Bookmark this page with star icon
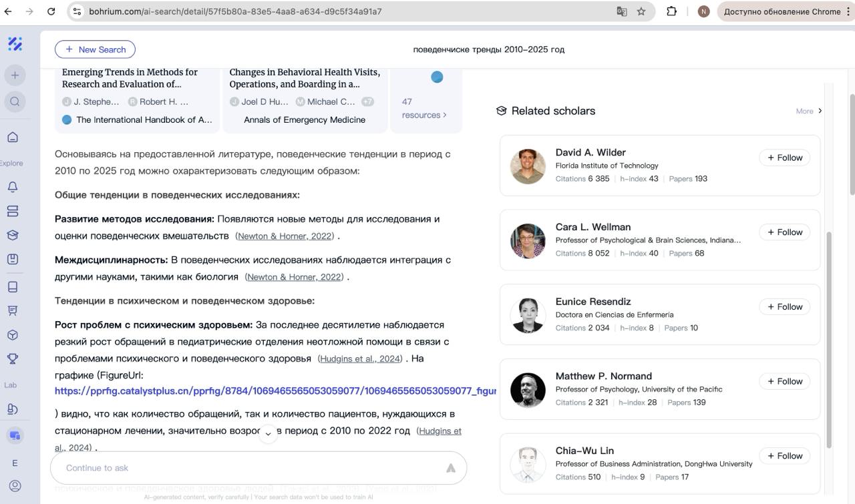855x504 pixels. click(x=641, y=11)
